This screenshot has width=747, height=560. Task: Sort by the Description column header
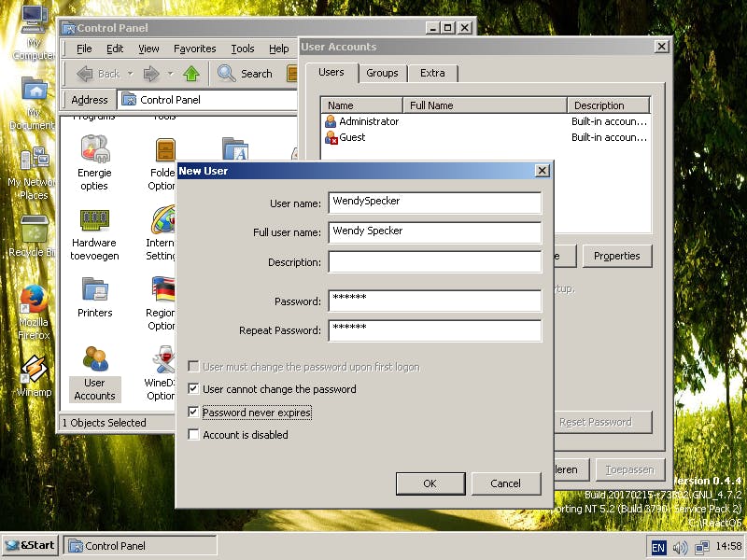coord(609,105)
